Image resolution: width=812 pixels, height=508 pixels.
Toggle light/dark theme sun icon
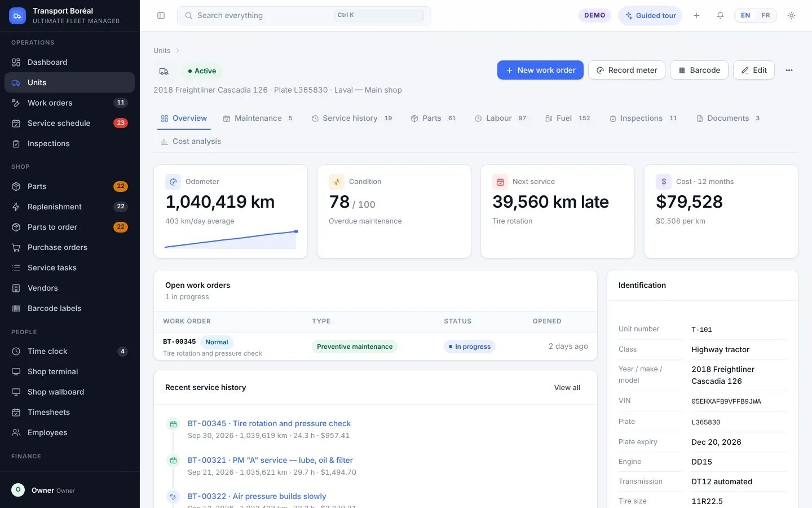[x=791, y=16]
